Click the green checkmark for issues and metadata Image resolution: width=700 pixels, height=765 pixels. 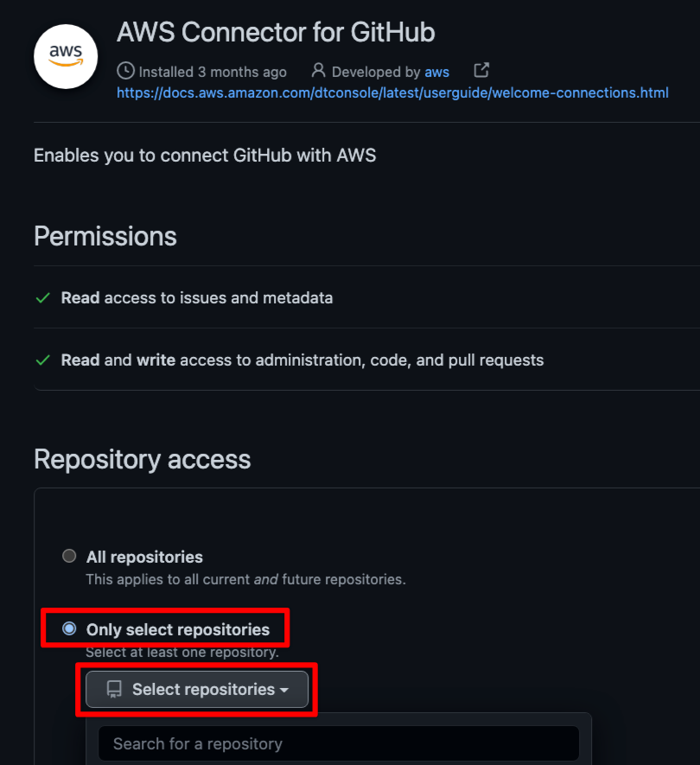point(42,298)
